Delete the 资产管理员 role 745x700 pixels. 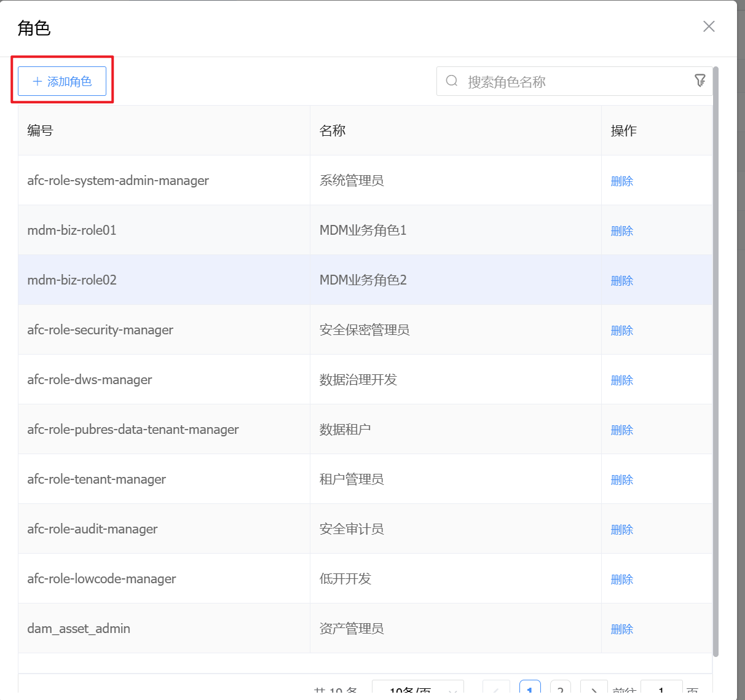(x=621, y=629)
